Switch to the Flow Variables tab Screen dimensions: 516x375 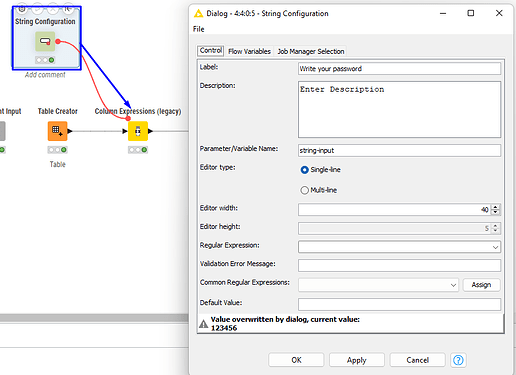coord(249,51)
